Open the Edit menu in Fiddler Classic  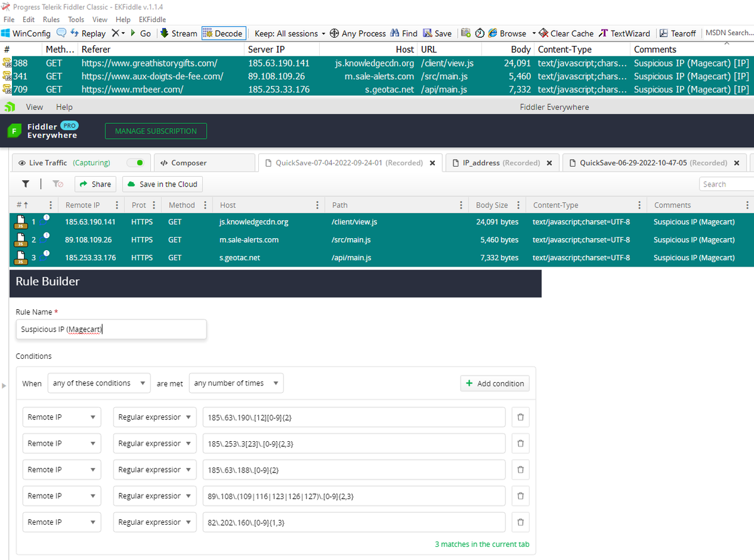click(x=29, y=19)
